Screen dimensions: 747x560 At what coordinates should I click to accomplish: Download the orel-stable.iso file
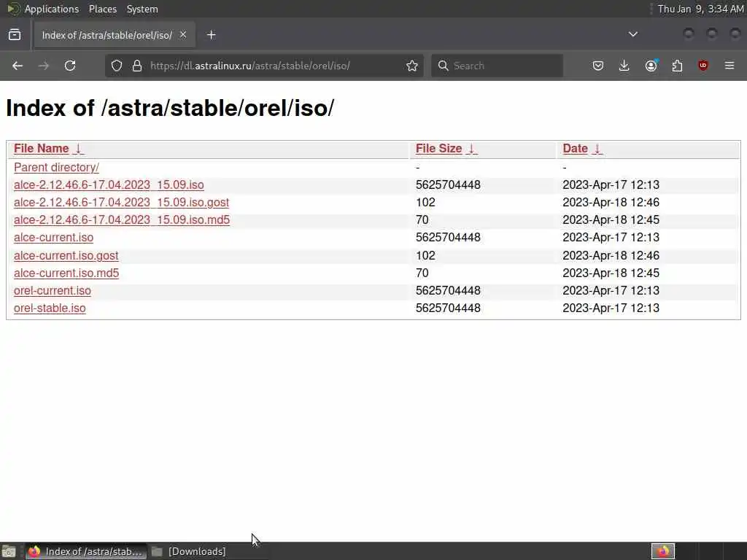tap(50, 308)
